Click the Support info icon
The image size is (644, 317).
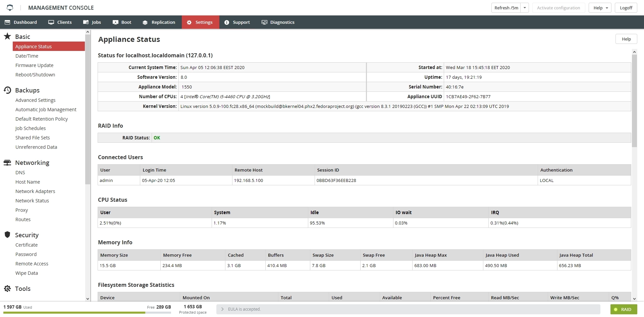coord(227,22)
